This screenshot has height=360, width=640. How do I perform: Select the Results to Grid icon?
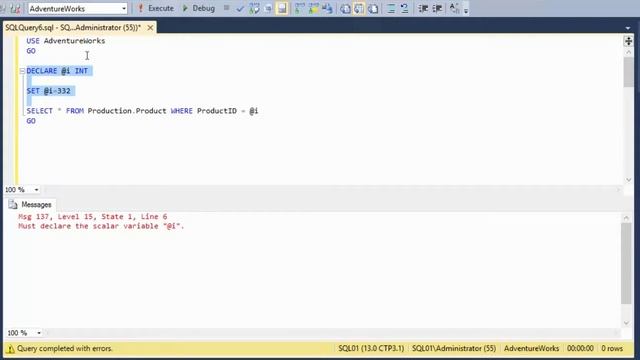point(359,8)
